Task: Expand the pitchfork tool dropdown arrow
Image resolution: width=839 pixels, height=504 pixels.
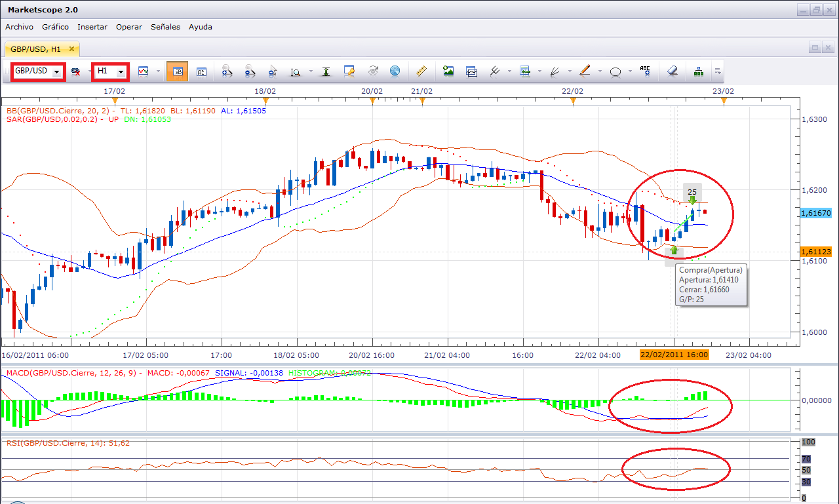Action: [509, 71]
